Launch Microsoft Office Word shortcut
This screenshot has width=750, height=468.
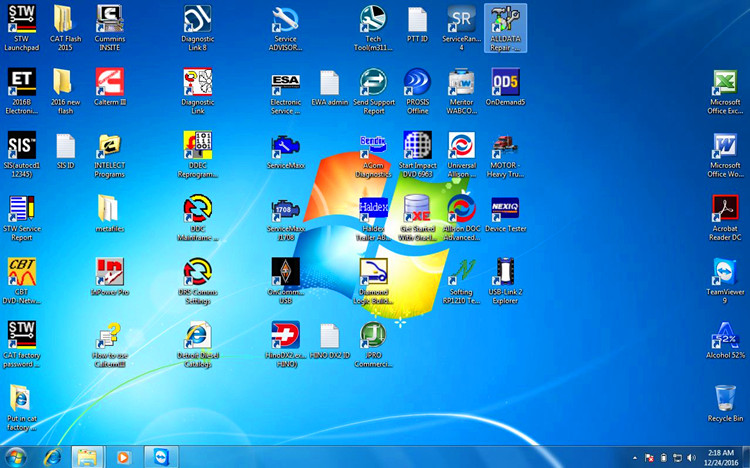click(x=725, y=155)
